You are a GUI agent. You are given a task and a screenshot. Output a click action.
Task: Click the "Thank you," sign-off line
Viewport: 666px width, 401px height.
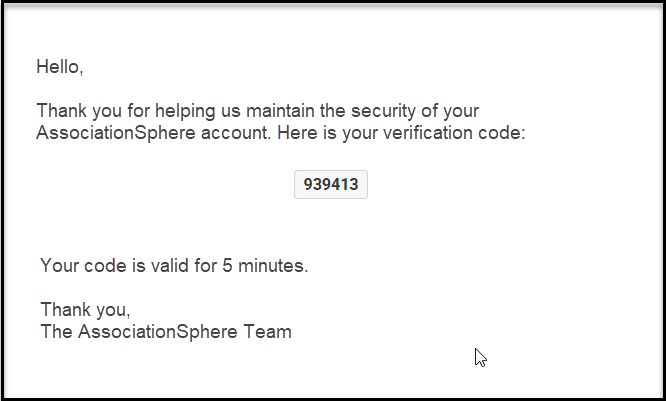[85, 310]
